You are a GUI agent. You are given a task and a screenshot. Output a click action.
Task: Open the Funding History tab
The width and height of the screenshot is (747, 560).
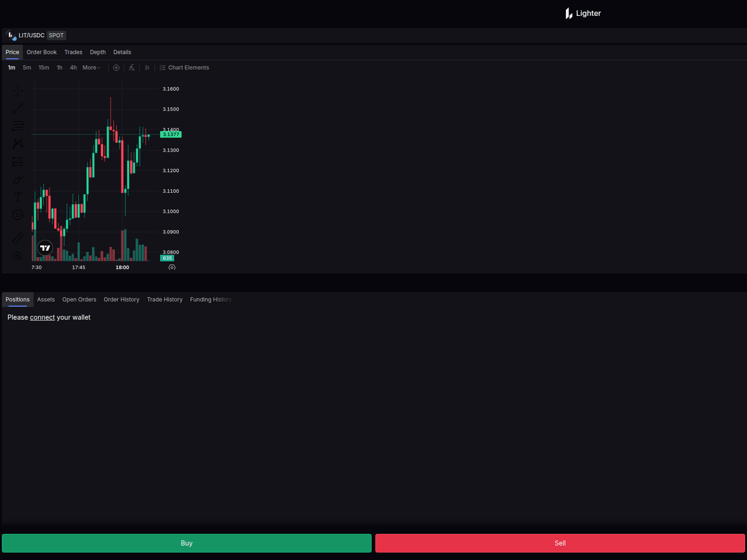point(211,300)
